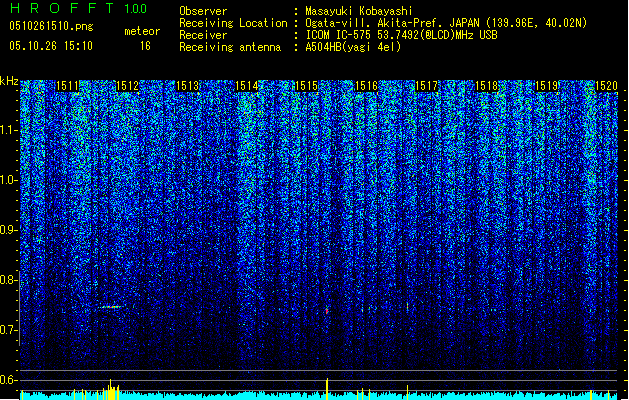Click the 1519 time marker
629x400 pixels.
click(547, 86)
